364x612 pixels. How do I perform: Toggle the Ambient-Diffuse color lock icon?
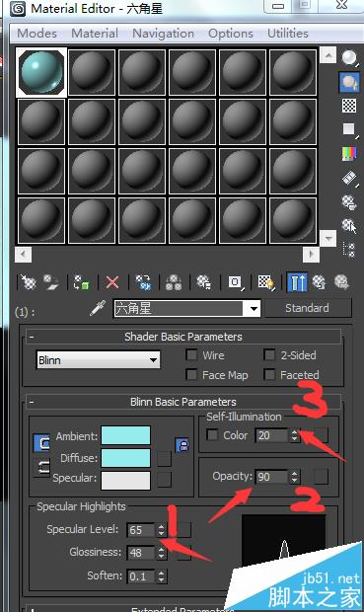tap(41, 443)
